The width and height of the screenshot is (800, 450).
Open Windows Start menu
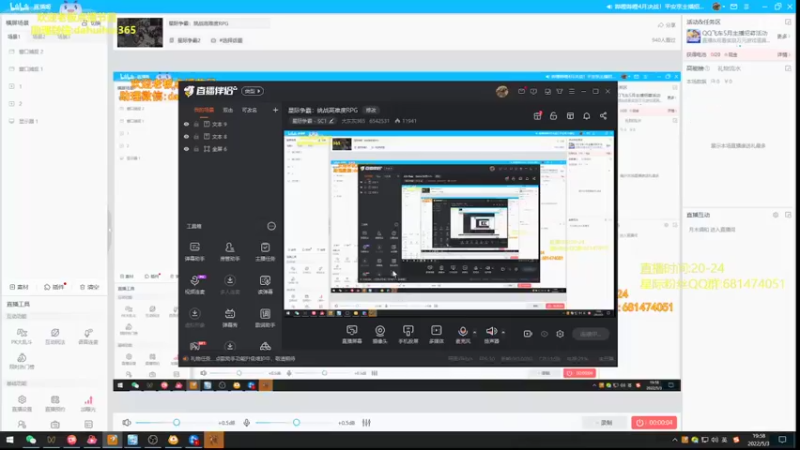point(9,440)
